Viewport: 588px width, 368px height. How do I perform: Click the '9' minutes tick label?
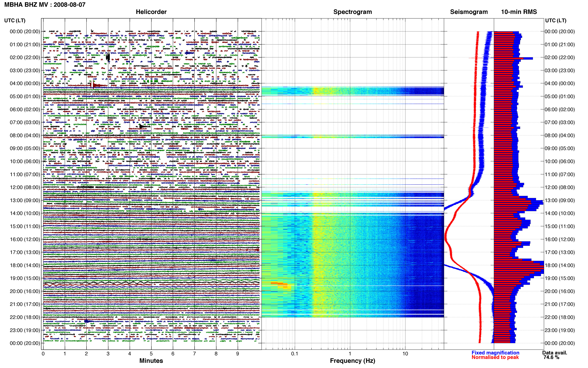[x=237, y=354]
